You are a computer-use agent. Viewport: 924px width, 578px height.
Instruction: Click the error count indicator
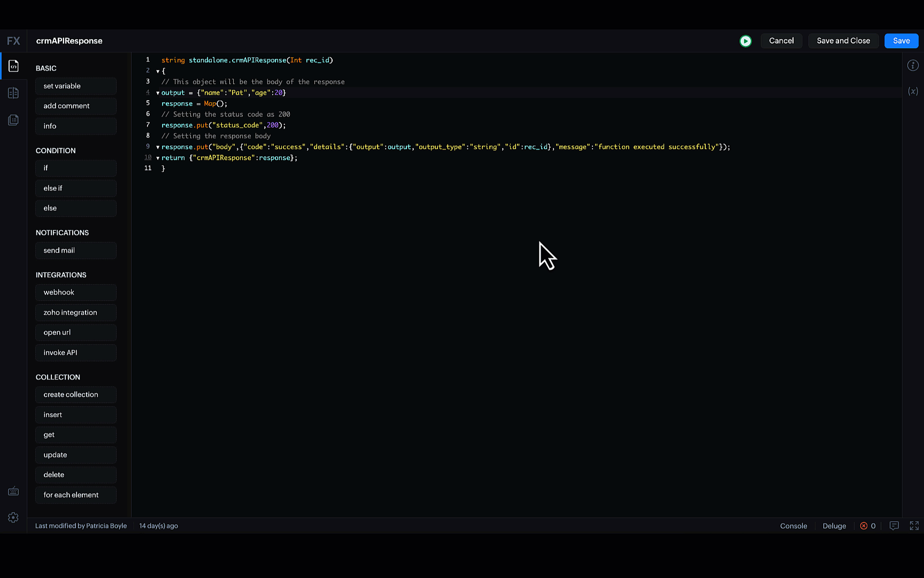coord(868,526)
